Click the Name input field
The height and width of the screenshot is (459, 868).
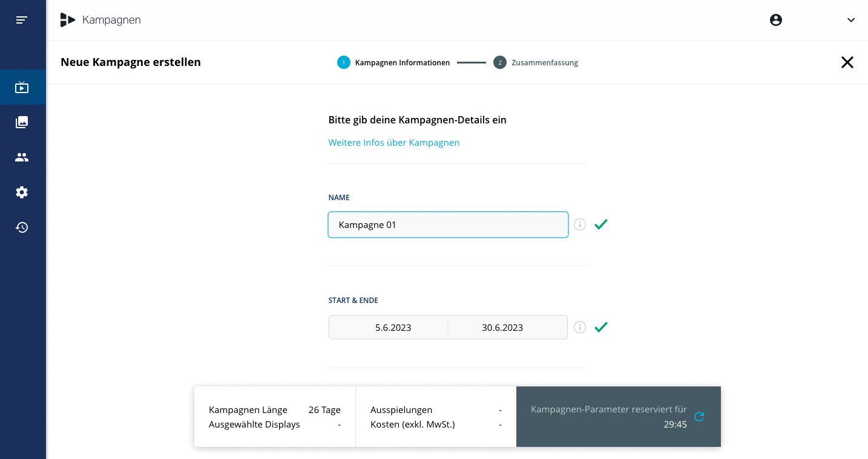click(448, 224)
